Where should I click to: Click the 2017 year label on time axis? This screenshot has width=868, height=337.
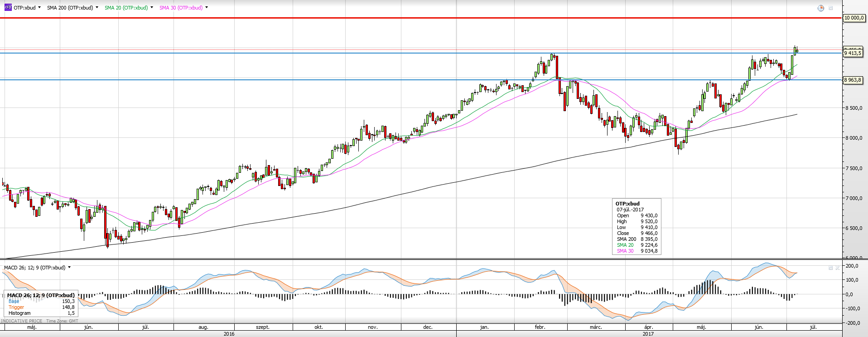tap(648, 334)
